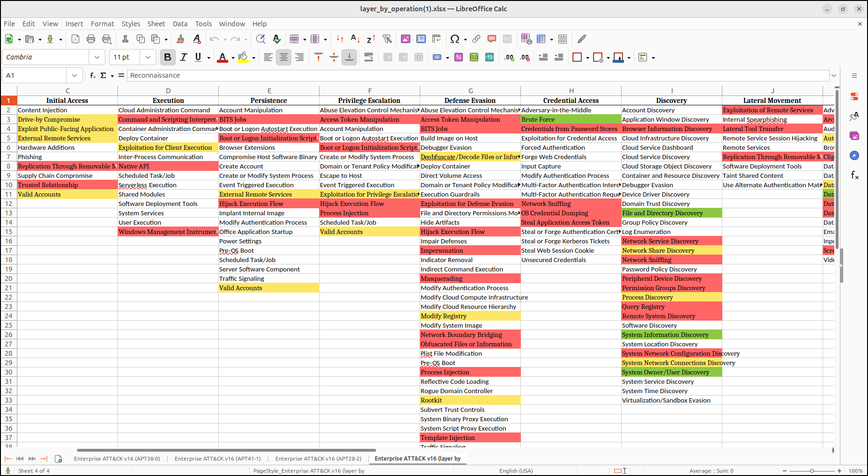Toggle Center Horizontally alignment

[283, 57]
